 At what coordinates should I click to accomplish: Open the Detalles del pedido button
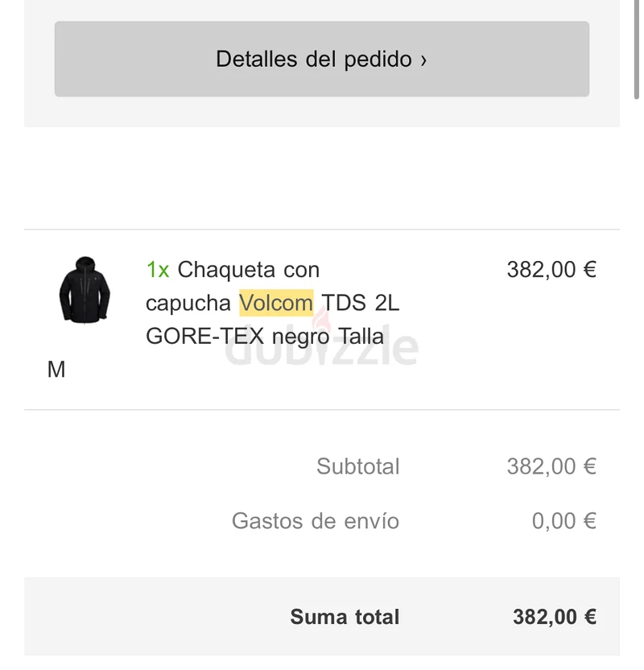(x=321, y=59)
